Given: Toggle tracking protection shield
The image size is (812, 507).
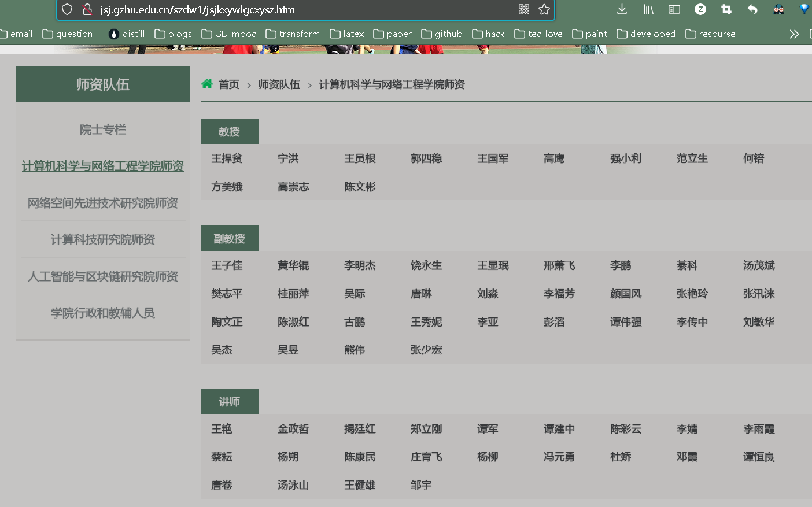Looking at the screenshot, I should point(67,9).
